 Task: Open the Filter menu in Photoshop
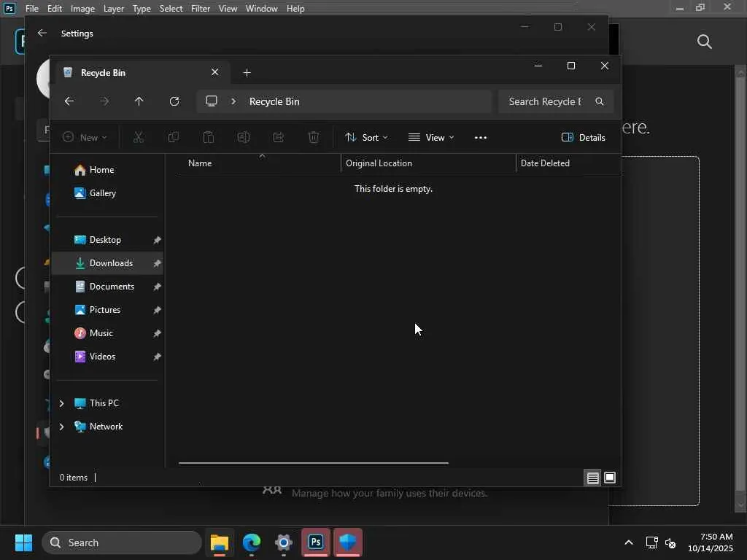coord(200,9)
